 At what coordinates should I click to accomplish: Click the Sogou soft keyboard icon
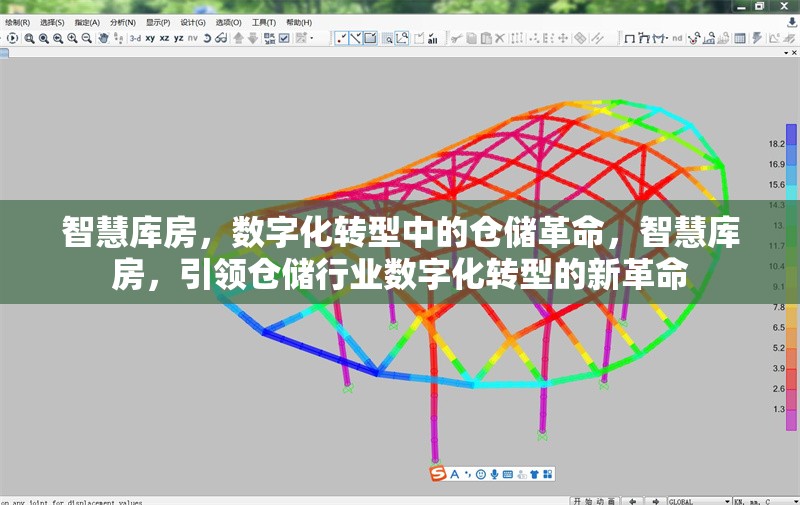pos(508,474)
